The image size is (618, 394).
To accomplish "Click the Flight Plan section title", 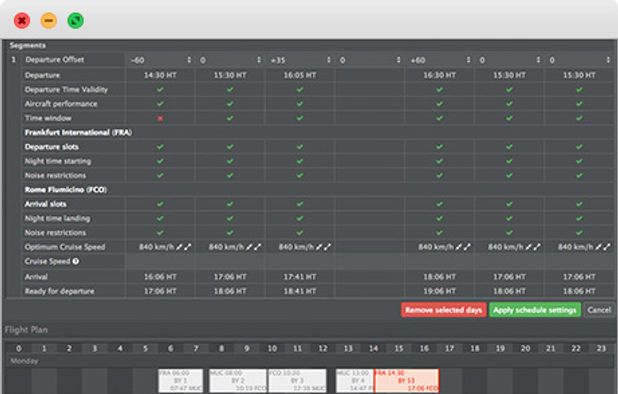I will pyautogui.click(x=26, y=330).
